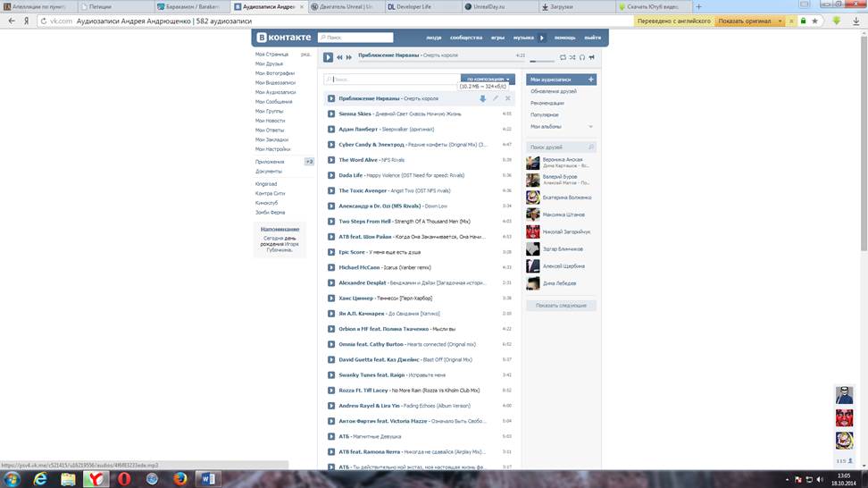The width and height of the screenshot is (868, 488).
Task: Open Microsoft Word from the taskbar
Action: 208,479
